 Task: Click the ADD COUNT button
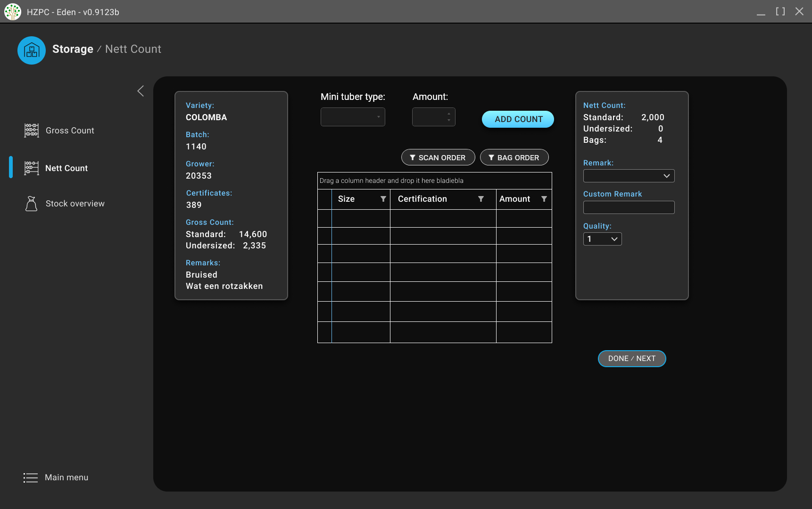[x=518, y=119]
